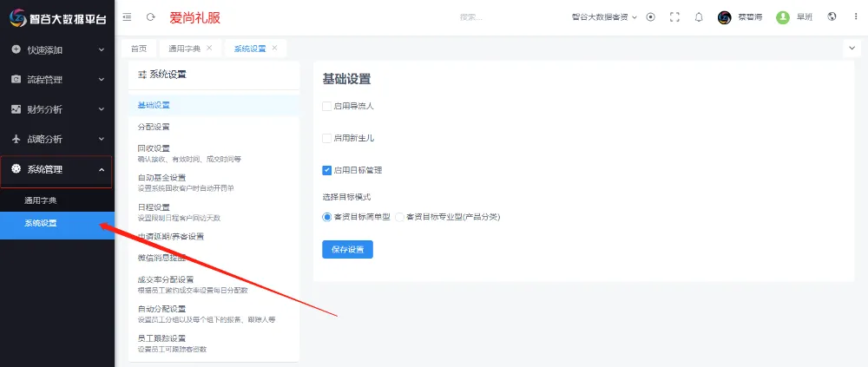
Task: Open 通用字典 in the sidebar
Action: coord(41,200)
